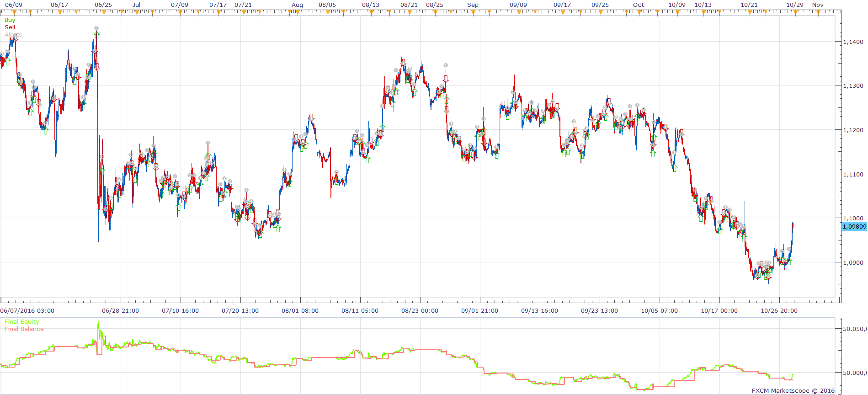Screen dimensions: 868x395
Task: Click the 08/01 08:00 time axis label
Action: pos(300,311)
